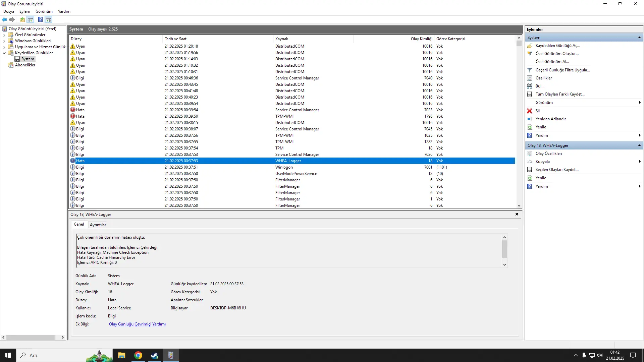Collapse the Olay 18, WHEA-Logger actions section
Screen dimensions: 644x362
(639, 145)
